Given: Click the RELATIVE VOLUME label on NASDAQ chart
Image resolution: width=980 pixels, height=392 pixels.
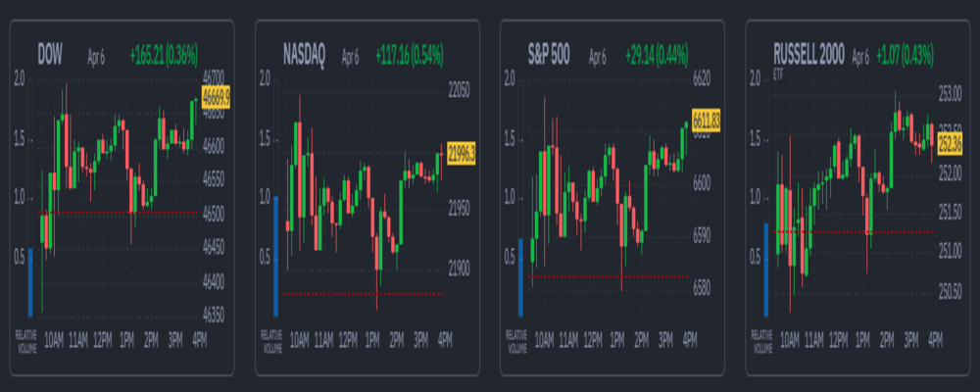Looking at the screenshot, I should coord(271,343).
